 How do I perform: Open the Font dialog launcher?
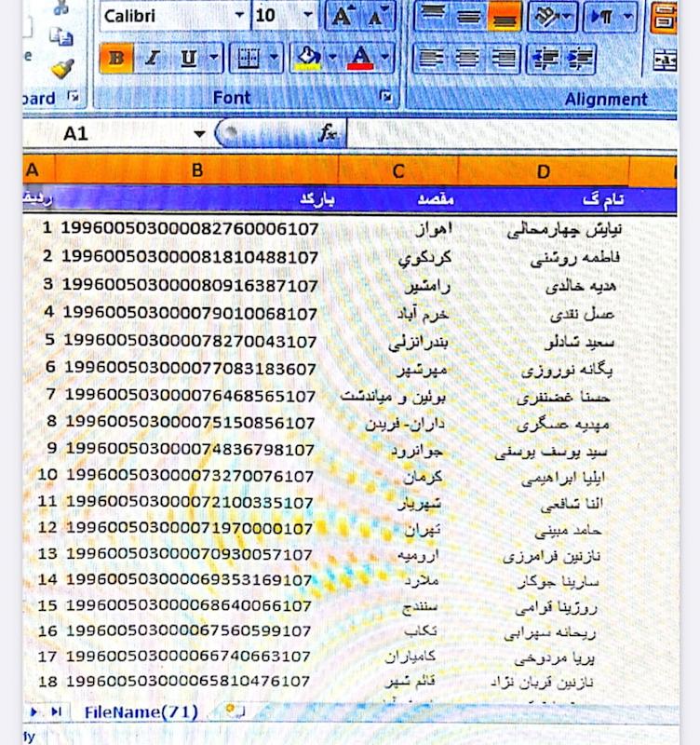click(x=385, y=97)
